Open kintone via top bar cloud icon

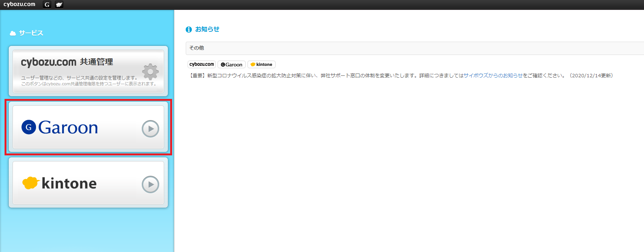[59, 5]
